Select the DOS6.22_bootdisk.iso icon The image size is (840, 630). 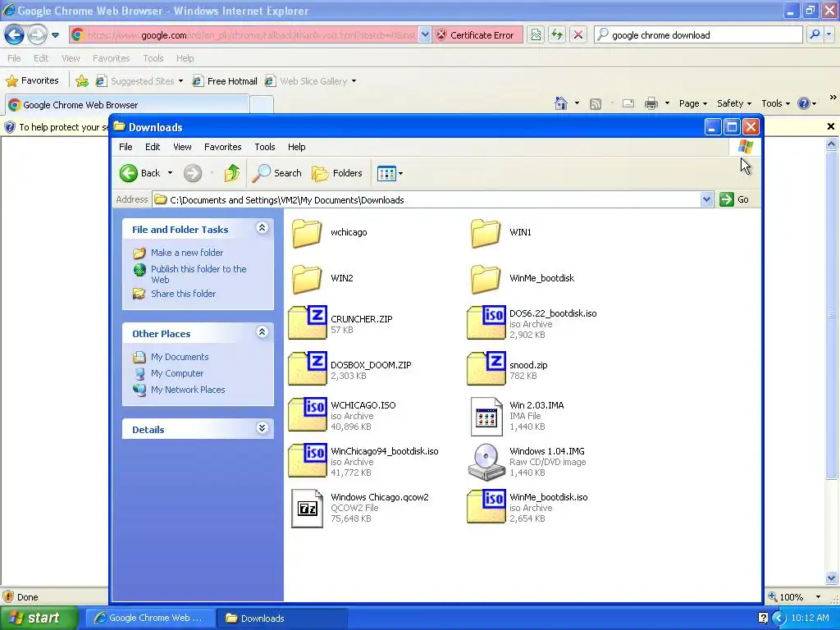[x=486, y=322]
